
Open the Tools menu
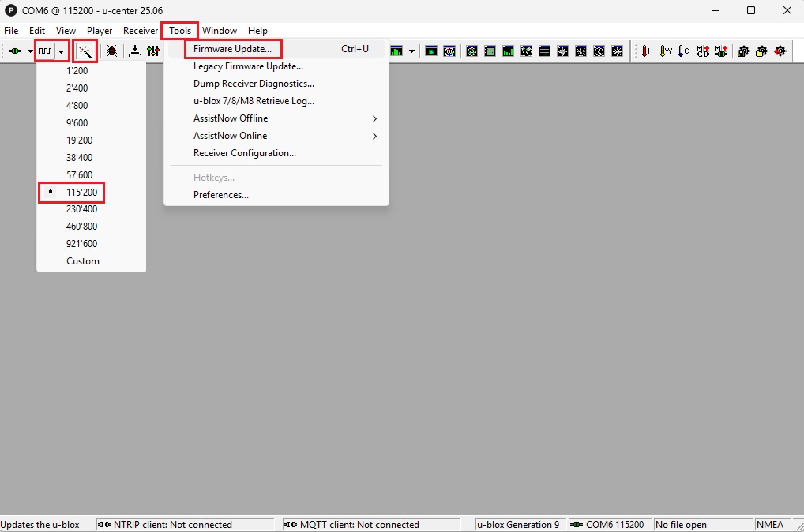coord(180,31)
